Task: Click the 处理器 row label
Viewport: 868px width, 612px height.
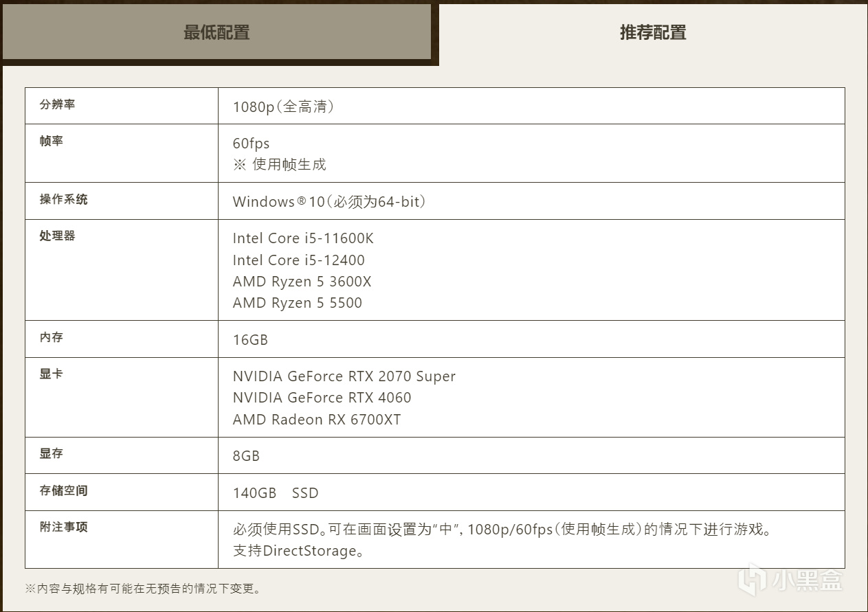Action: click(58, 236)
